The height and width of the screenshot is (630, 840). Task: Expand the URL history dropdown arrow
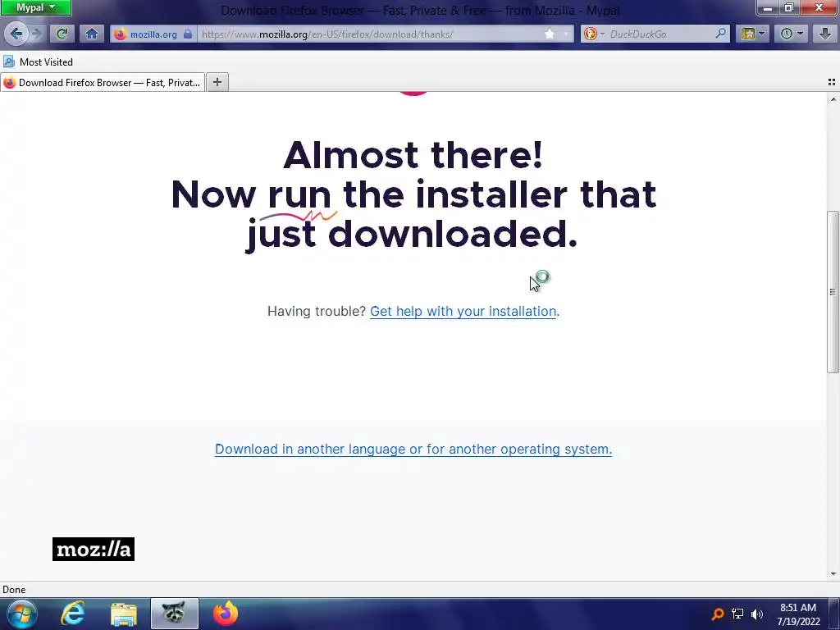pyautogui.click(x=566, y=34)
